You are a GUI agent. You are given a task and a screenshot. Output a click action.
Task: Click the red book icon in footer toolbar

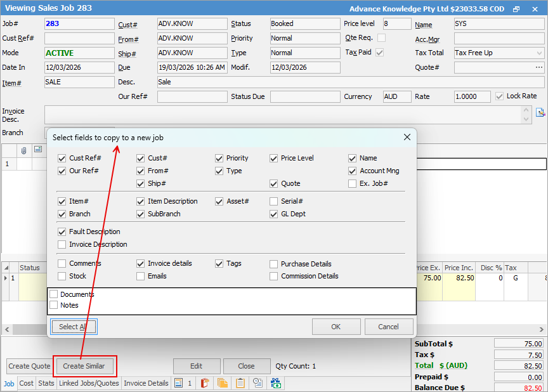[205, 383]
